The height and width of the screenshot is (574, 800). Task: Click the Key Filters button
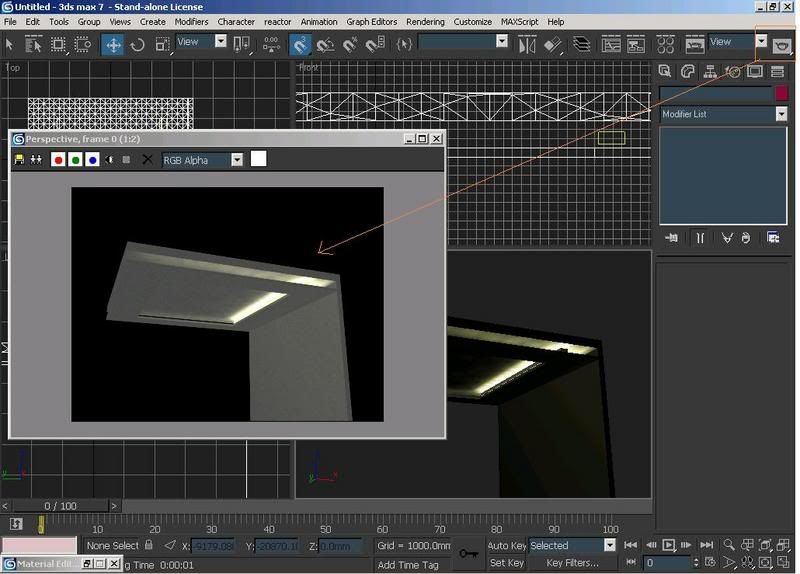(x=572, y=563)
